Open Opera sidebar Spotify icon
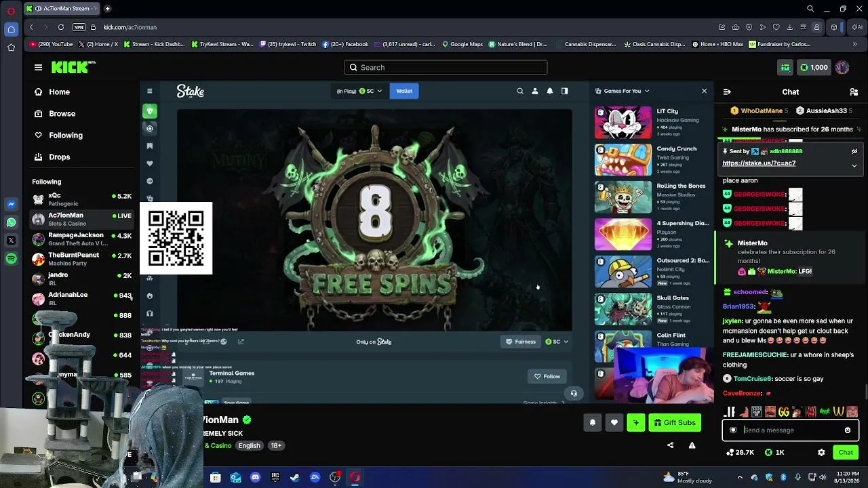 click(x=11, y=258)
